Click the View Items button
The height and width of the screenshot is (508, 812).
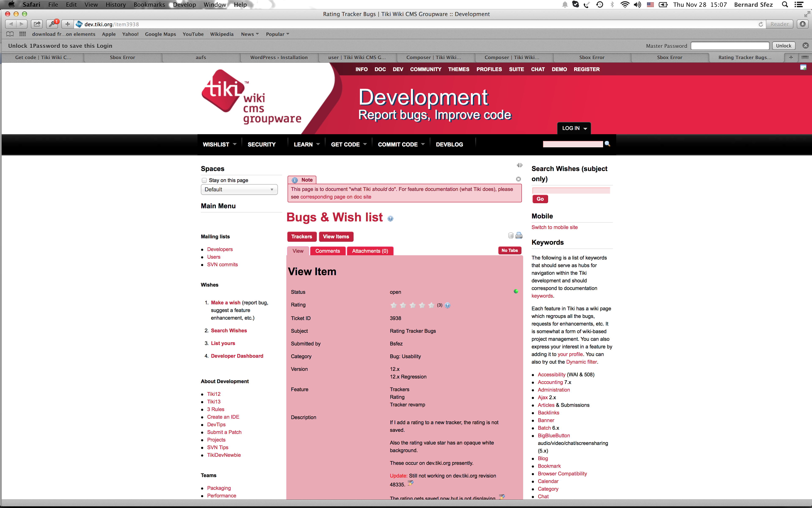pos(336,236)
